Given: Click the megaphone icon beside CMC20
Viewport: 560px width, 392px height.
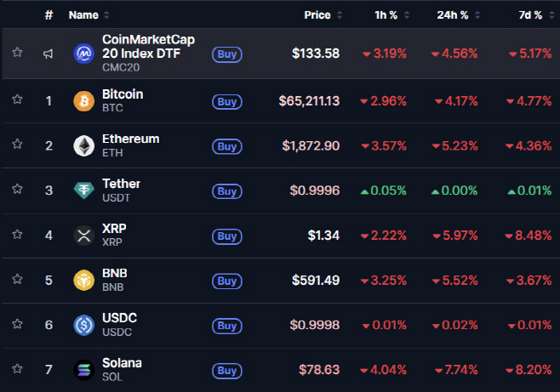Looking at the screenshot, I should (49, 54).
